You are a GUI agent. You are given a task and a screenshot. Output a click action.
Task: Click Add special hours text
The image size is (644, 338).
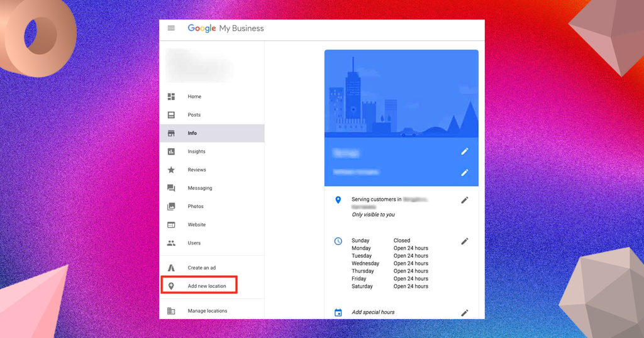pos(373,312)
